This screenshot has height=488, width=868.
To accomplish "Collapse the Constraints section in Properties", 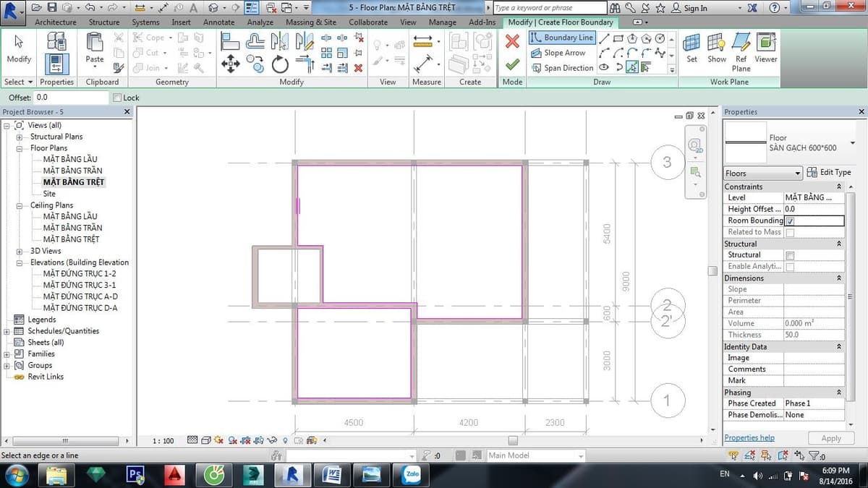I will 839,187.
